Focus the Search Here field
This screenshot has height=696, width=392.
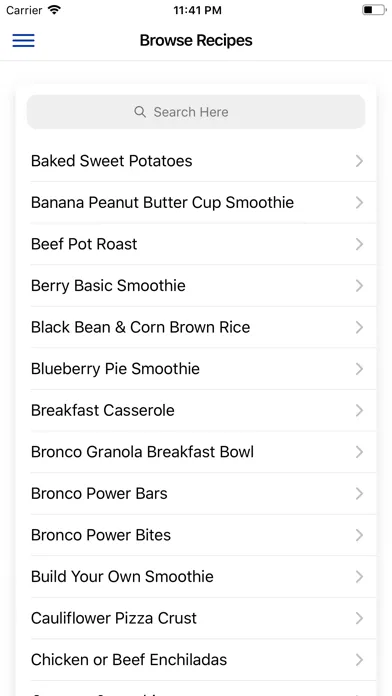click(196, 112)
